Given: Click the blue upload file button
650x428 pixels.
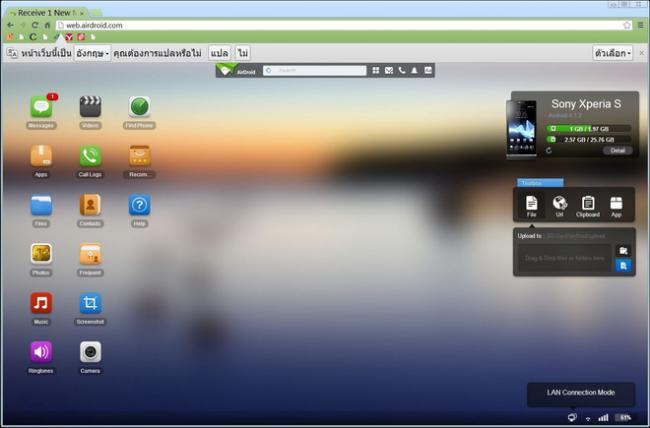Looking at the screenshot, I should (623, 265).
